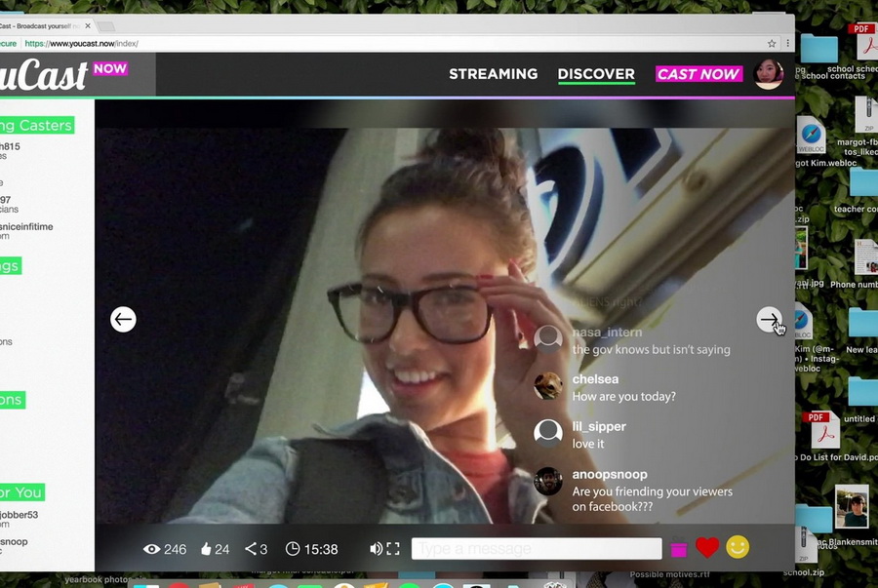
Task: Open the Chrome three-dot menu
Action: (x=787, y=44)
